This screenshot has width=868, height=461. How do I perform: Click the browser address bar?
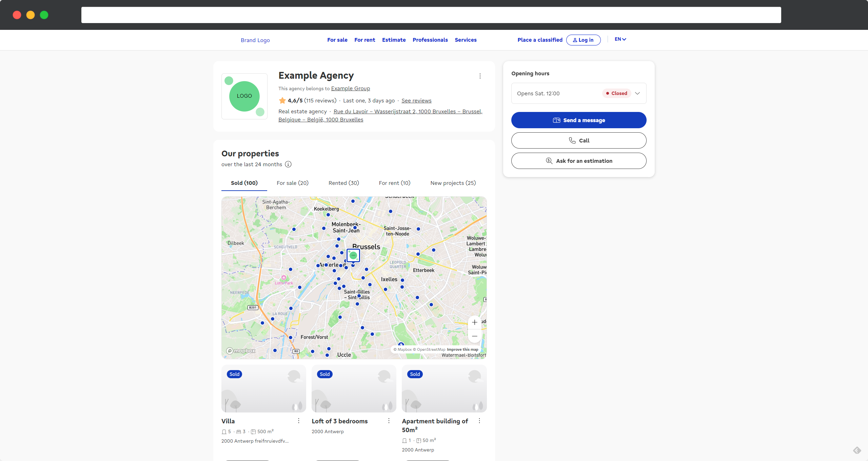click(431, 15)
